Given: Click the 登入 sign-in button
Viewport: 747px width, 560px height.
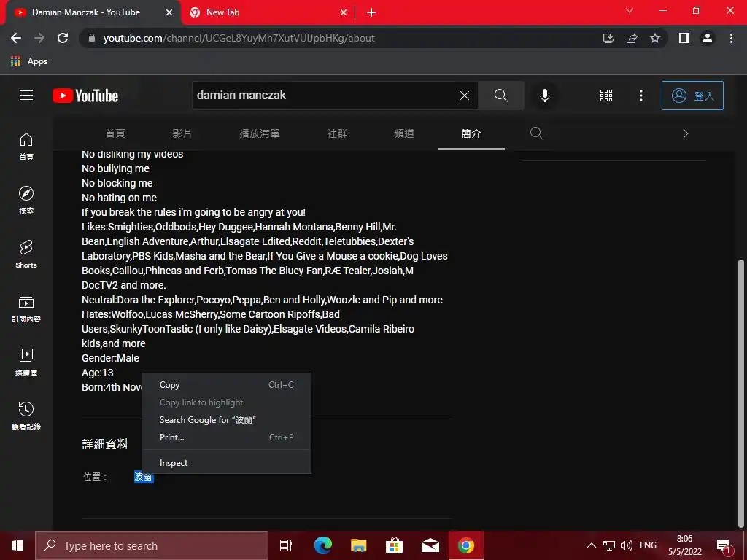Looking at the screenshot, I should point(692,96).
